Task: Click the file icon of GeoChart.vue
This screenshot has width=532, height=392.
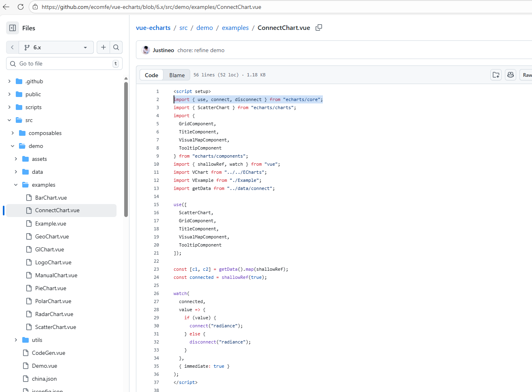Action: coord(29,236)
